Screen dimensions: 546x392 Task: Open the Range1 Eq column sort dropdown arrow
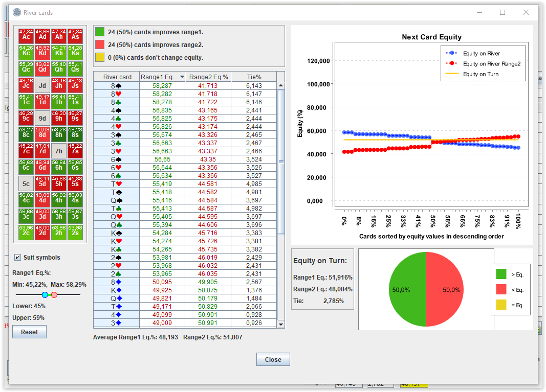tap(182, 77)
